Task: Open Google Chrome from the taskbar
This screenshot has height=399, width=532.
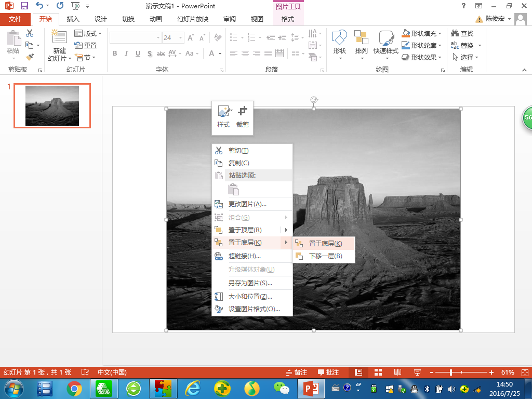Action: (x=74, y=389)
